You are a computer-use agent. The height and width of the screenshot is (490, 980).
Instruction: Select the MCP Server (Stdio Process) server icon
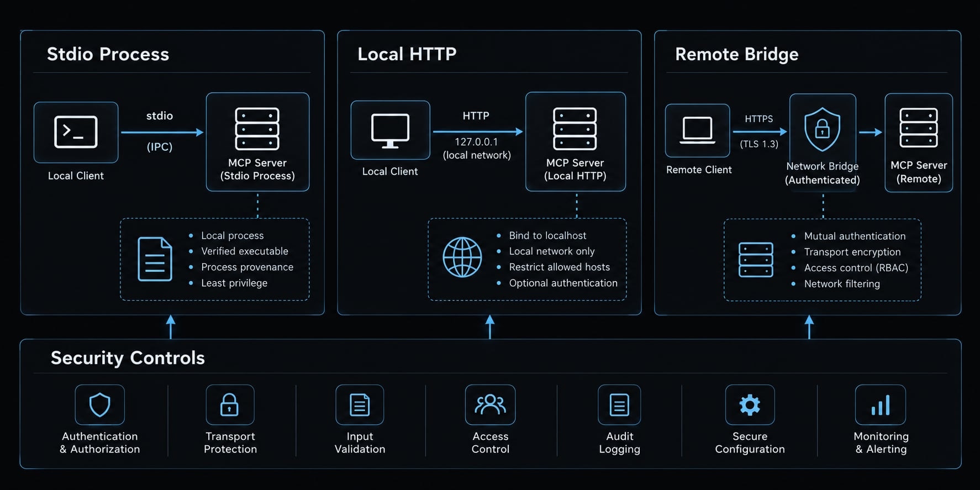click(x=257, y=129)
